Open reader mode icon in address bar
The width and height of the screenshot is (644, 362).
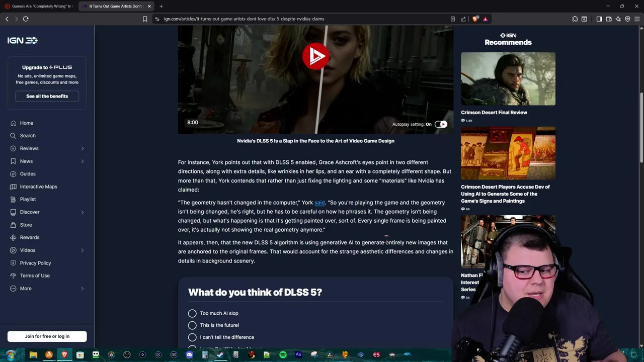(x=453, y=19)
